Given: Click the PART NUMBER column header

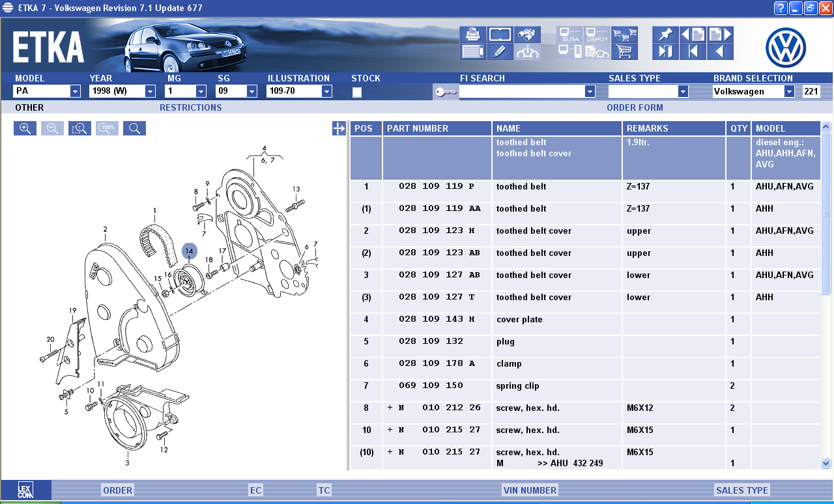Looking at the screenshot, I should (x=437, y=128).
